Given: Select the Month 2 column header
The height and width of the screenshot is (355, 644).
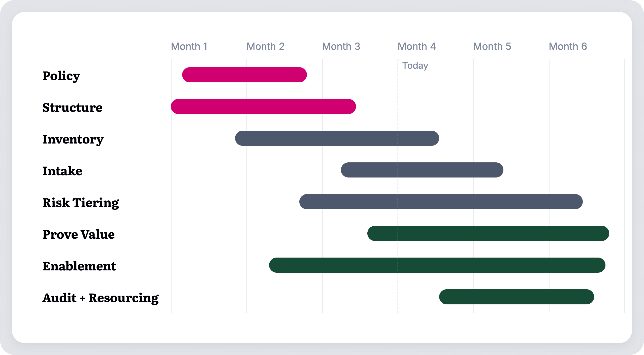Looking at the screenshot, I should 266,47.
